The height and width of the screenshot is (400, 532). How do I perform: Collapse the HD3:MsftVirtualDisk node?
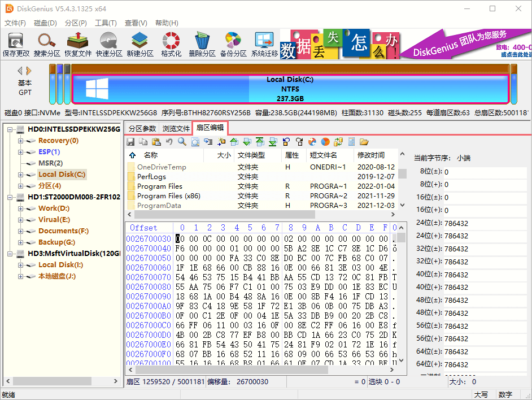(10, 254)
